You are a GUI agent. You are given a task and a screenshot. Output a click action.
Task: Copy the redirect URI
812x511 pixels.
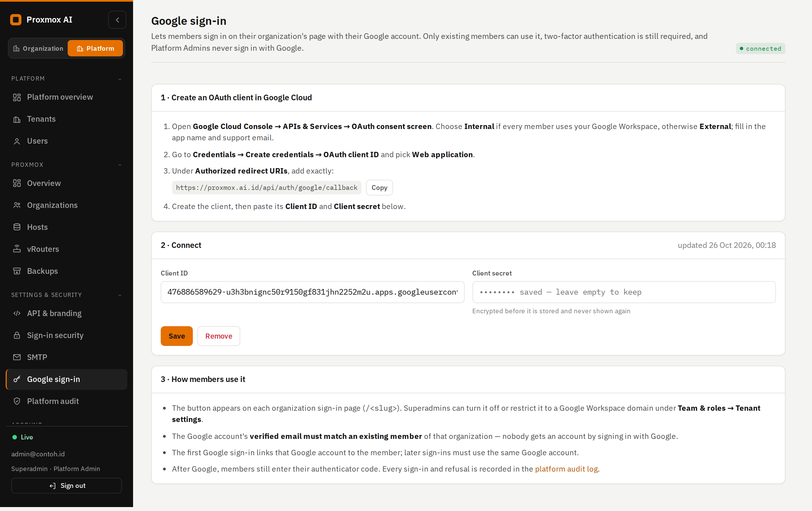[379, 188]
